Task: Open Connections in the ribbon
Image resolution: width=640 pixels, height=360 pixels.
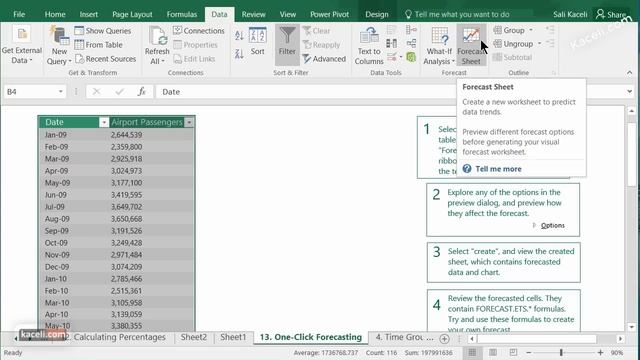Action: click(199, 31)
